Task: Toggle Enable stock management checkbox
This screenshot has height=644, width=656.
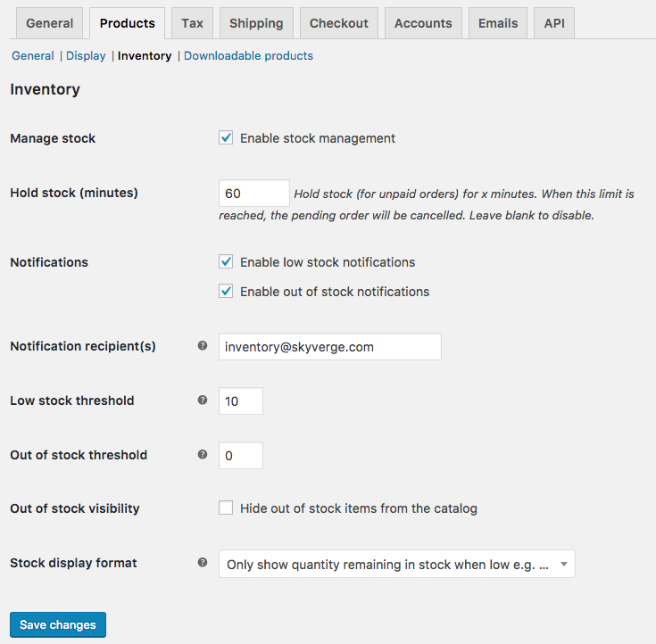Action: tap(226, 137)
